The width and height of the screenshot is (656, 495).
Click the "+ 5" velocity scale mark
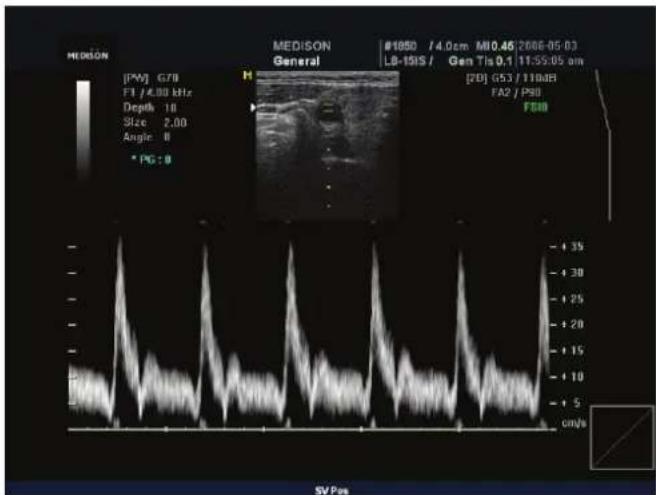(571, 403)
